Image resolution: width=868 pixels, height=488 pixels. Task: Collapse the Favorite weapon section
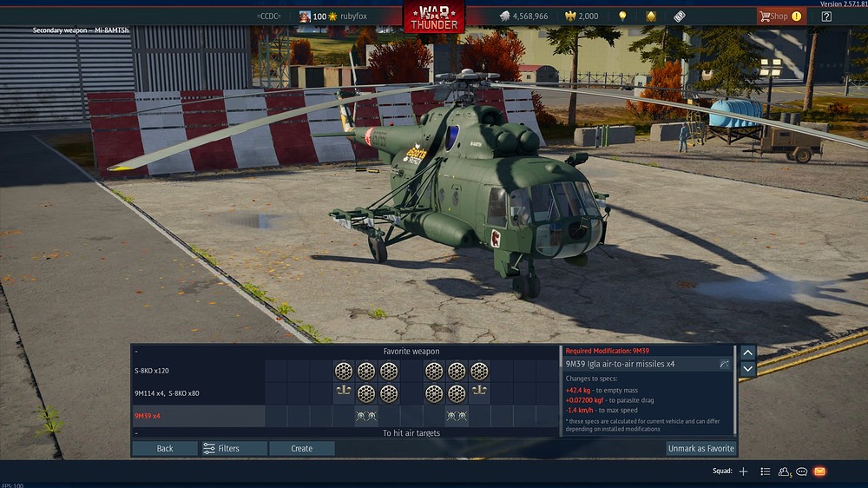coord(136,351)
